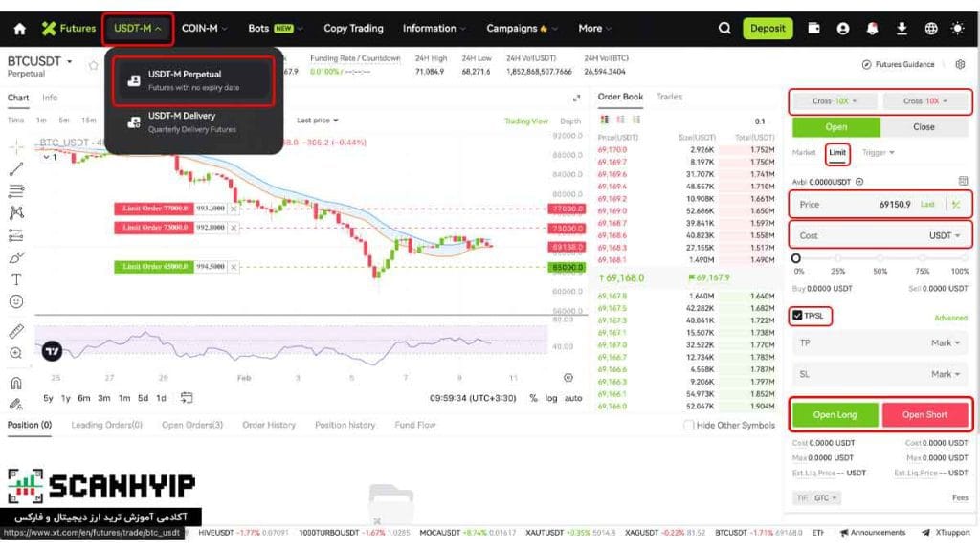Select the brush drawing tool
This screenshot has width=980, height=551.
point(16,257)
